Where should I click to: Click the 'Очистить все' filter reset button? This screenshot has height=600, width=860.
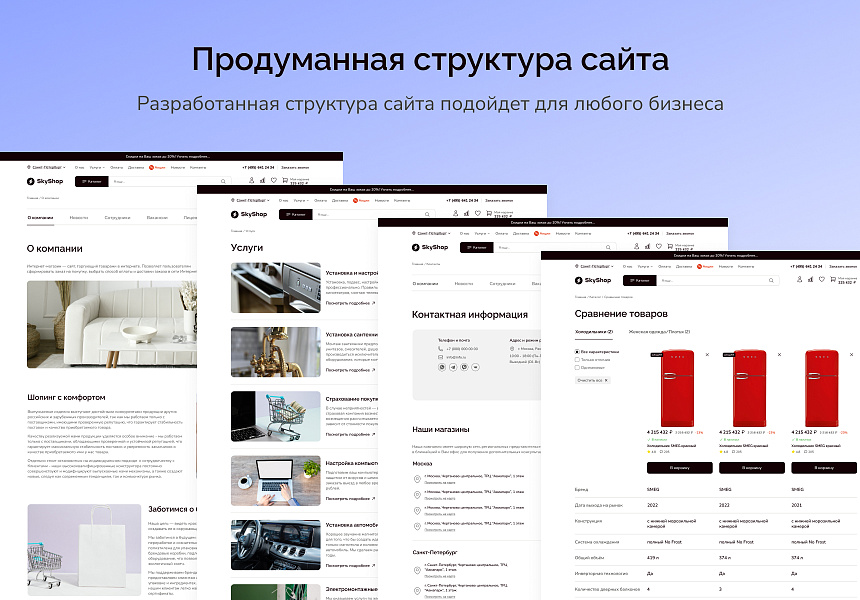click(592, 380)
